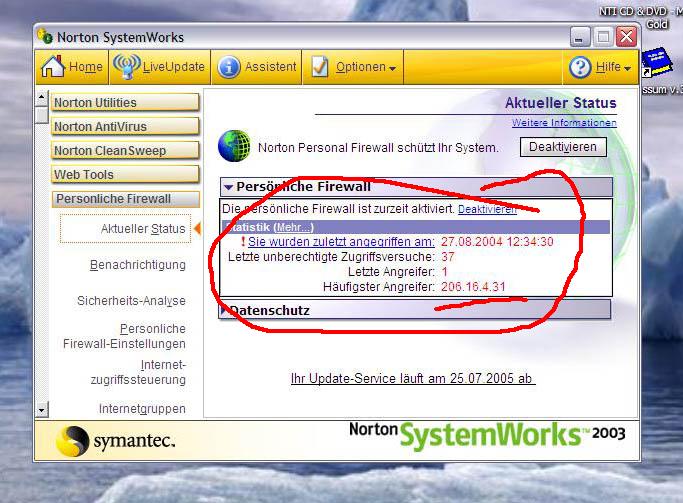The height and width of the screenshot is (503, 683).
Task: Collapse the Persönliche Firewall section
Action: 228,187
